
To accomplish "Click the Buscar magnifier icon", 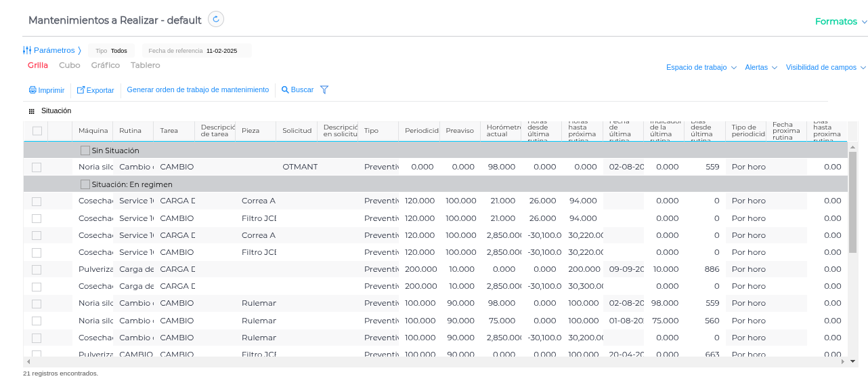I will click(285, 90).
